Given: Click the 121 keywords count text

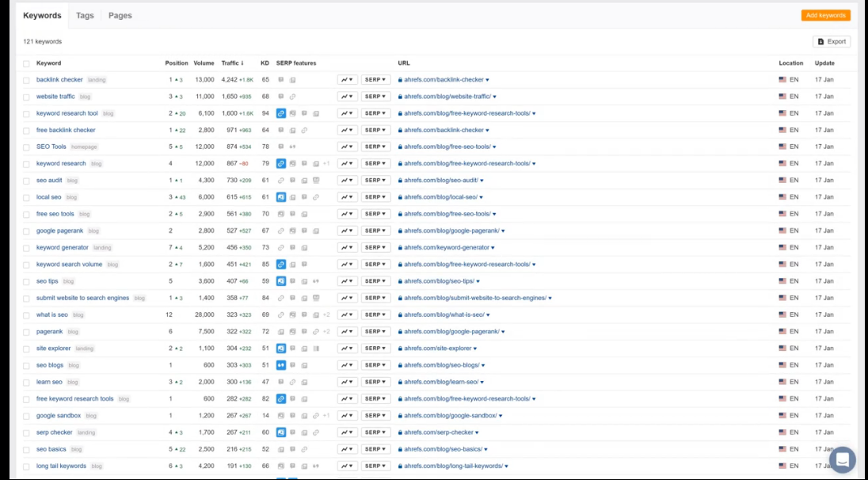Looking at the screenshot, I should (43, 41).
